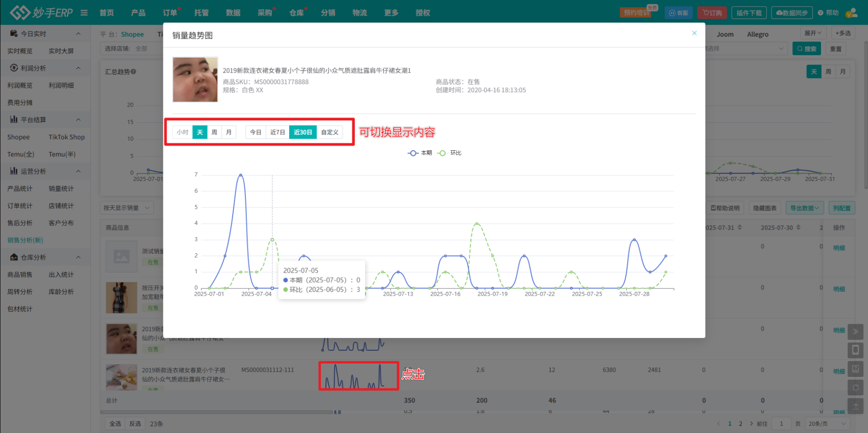Open the 仓库 top menu
Screen dimensions: 868x433
[x=297, y=13]
